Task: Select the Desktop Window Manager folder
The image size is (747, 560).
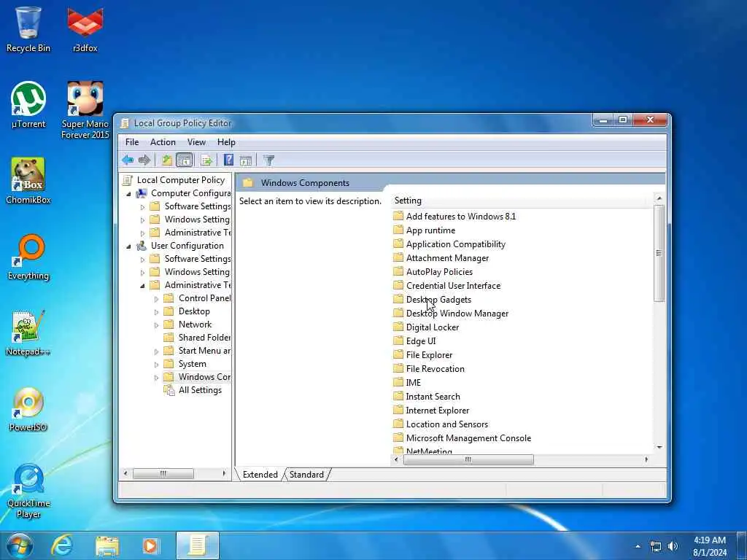Action: click(451, 314)
